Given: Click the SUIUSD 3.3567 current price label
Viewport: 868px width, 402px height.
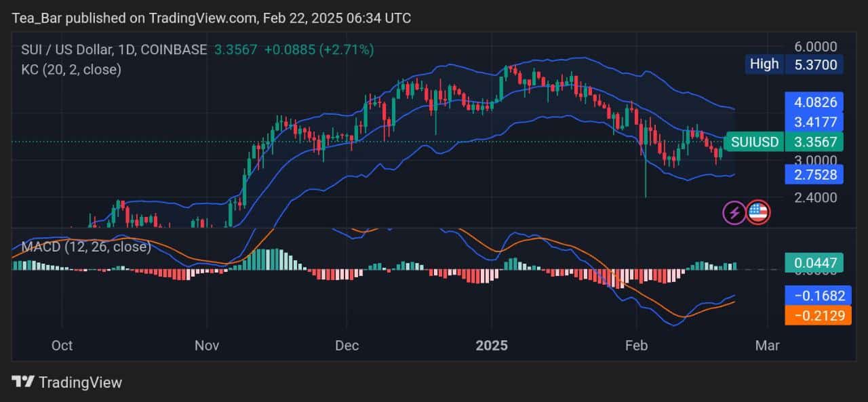Looking at the screenshot, I should point(785,142).
